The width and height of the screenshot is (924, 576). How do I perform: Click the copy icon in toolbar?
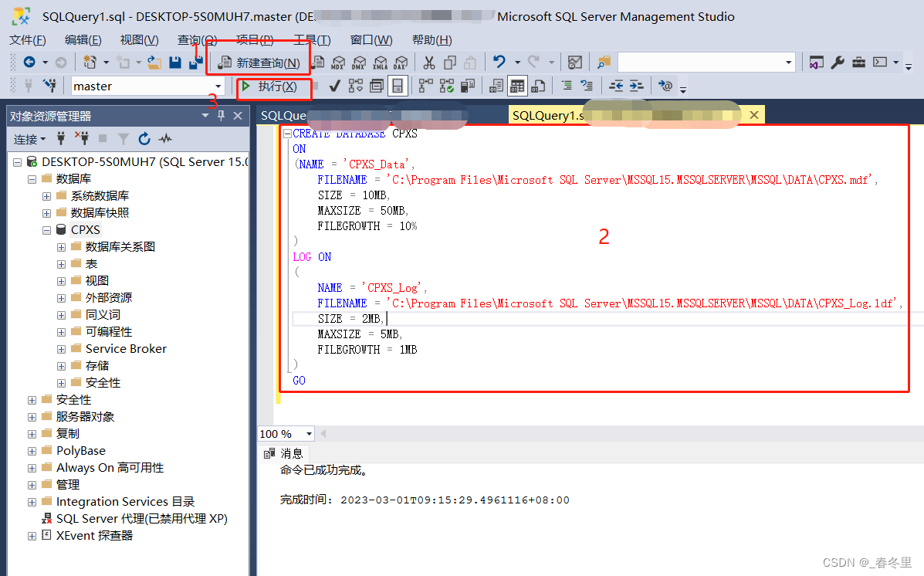point(449,63)
